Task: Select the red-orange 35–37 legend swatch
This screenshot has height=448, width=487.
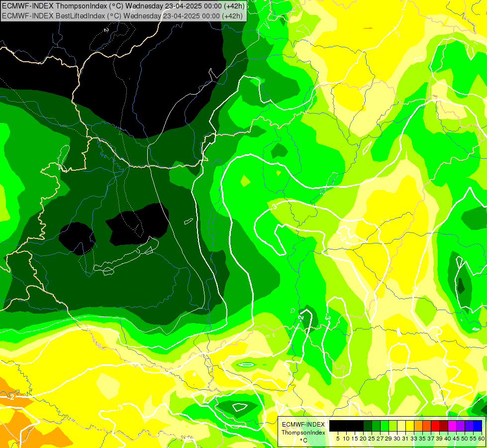Action: (x=427, y=426)
